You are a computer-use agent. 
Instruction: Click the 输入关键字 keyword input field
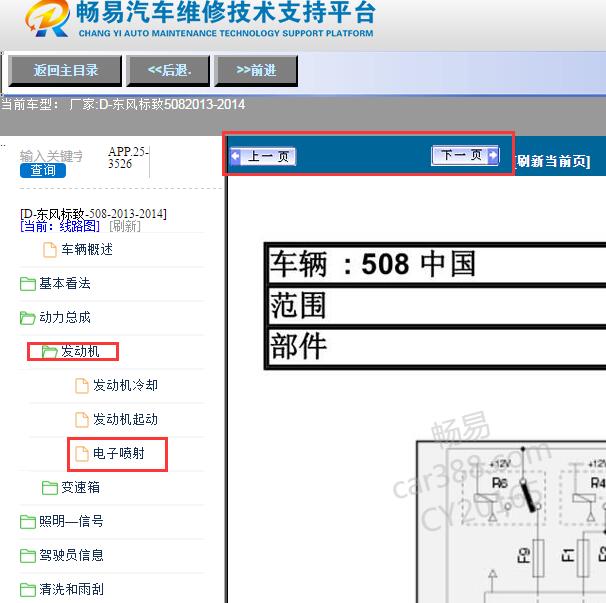(x=51, y=156)
